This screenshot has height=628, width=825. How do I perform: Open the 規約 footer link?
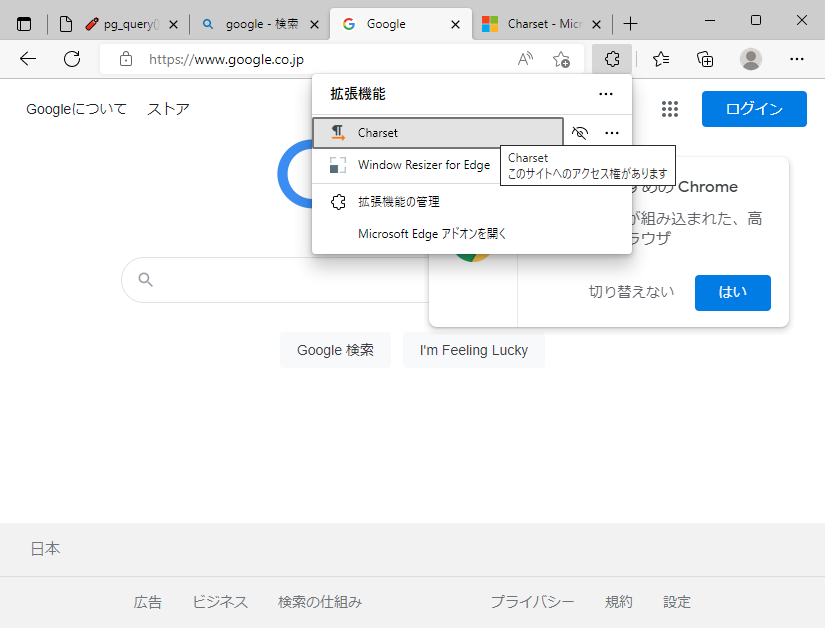coord(618,602)
